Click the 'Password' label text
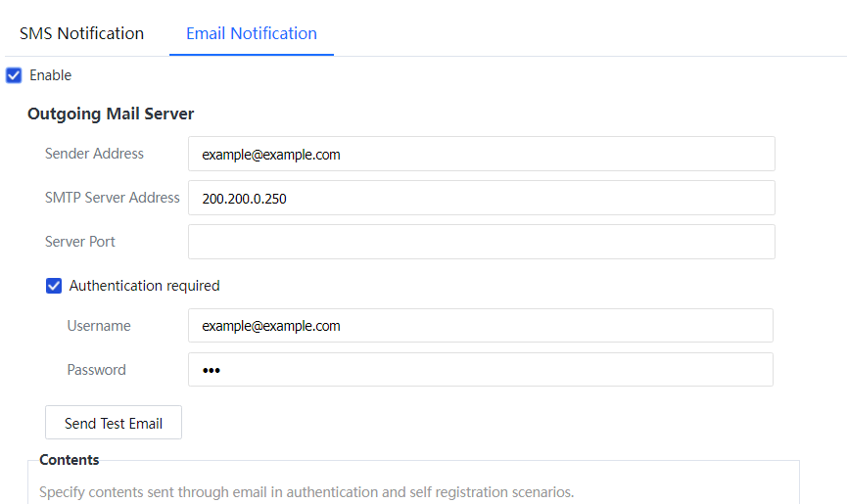The image size is (847, 504). click(96, 370)
